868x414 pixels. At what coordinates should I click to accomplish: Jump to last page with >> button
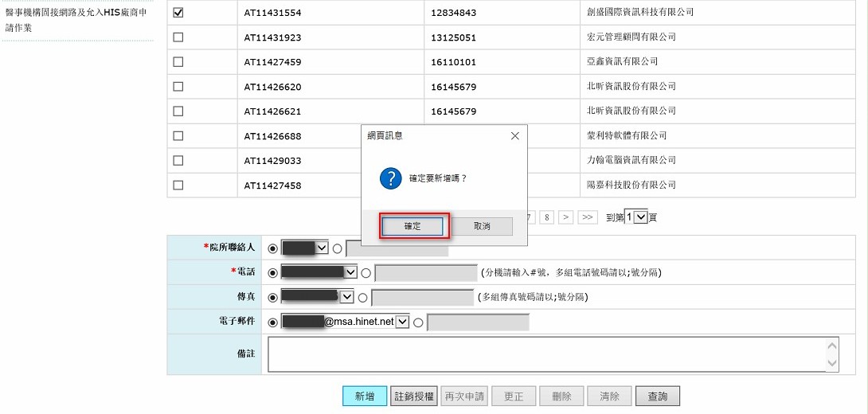point(588,217)
